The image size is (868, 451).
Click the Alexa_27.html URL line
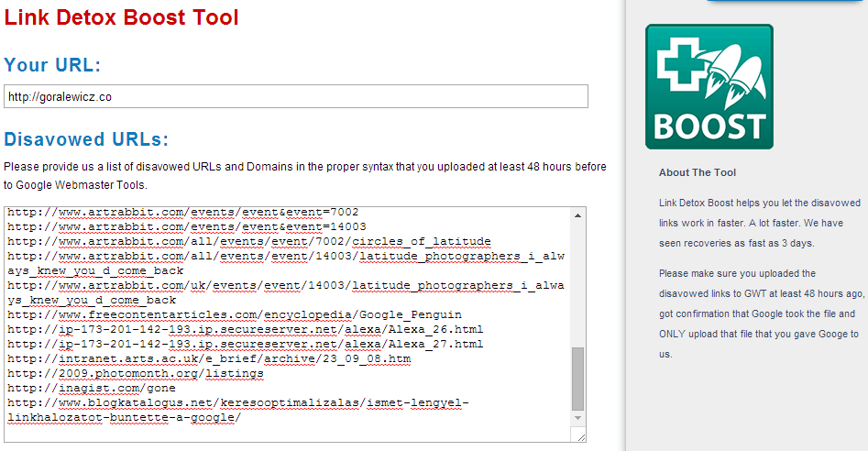(246, 344)
